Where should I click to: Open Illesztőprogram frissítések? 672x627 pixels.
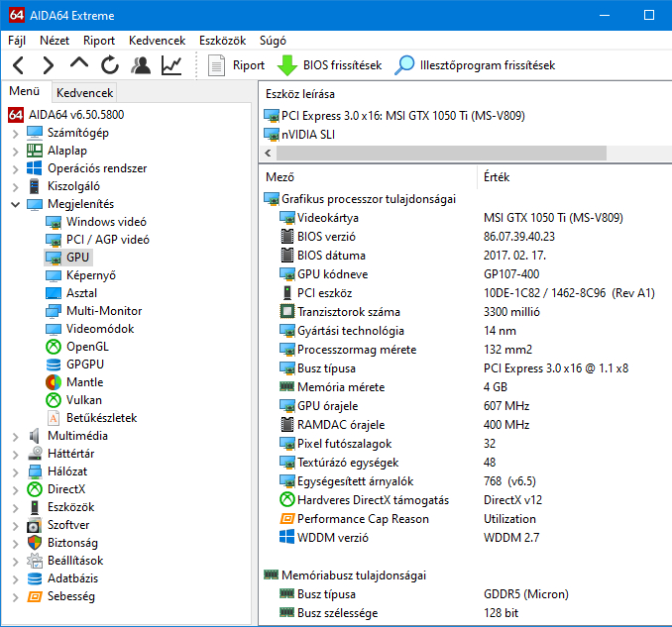pyautogui.click(x=475, y=65)
